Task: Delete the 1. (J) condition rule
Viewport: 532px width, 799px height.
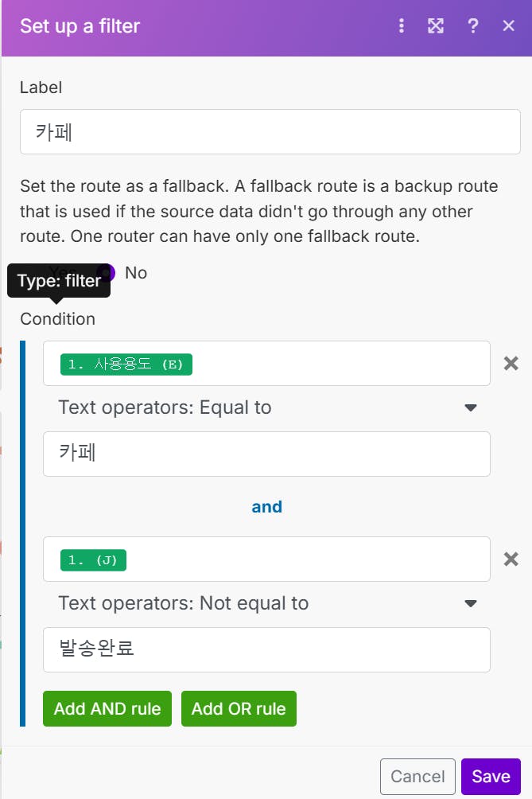Action: click(511, 559)
